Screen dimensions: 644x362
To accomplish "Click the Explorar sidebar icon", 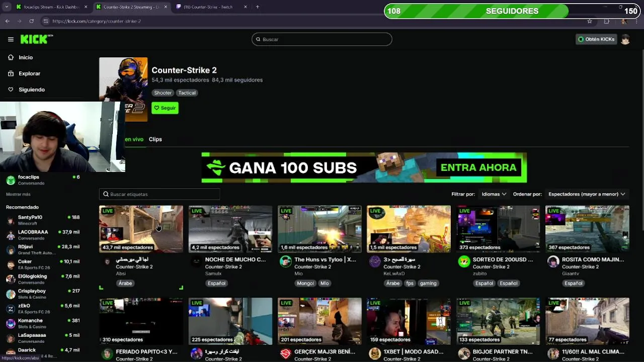I will tap(11, 73).
